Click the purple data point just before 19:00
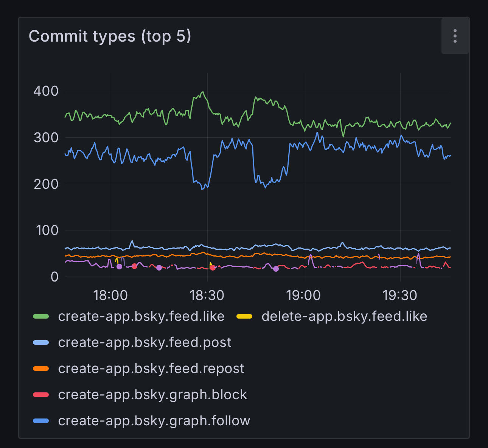The height and width of the screenshot is (448, 488). click(x=276, y=269)
